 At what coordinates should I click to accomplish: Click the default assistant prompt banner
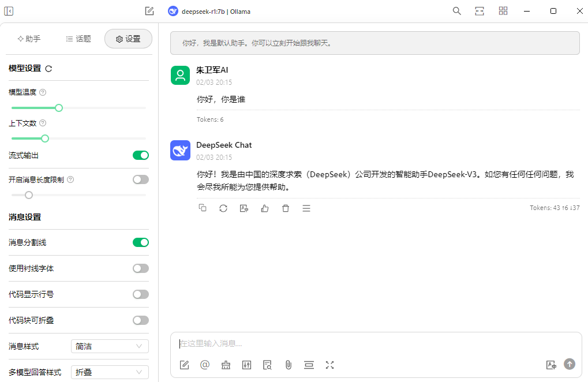[375, 43]
